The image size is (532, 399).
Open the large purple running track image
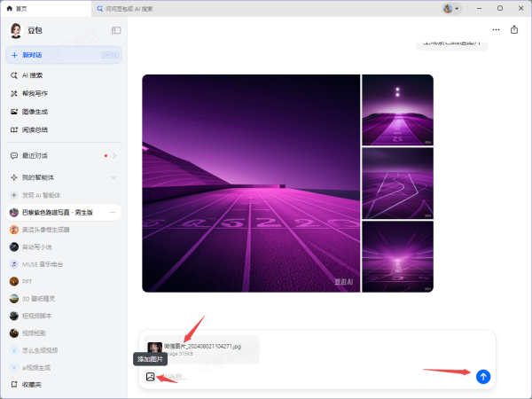point(251,184)
